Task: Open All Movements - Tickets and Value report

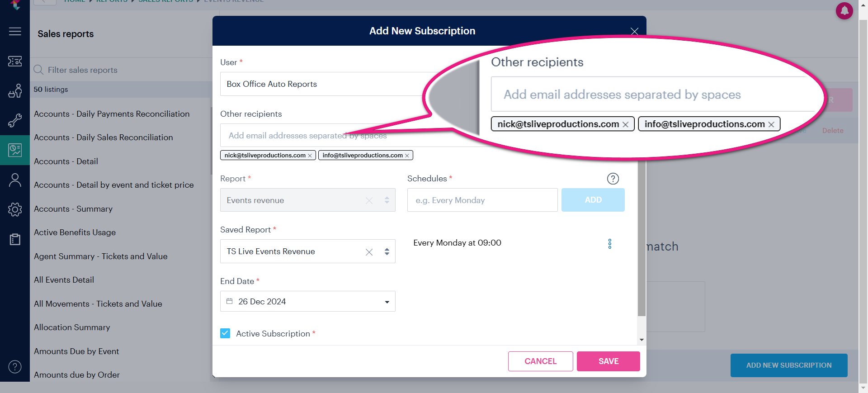Action: pos(98,304)
